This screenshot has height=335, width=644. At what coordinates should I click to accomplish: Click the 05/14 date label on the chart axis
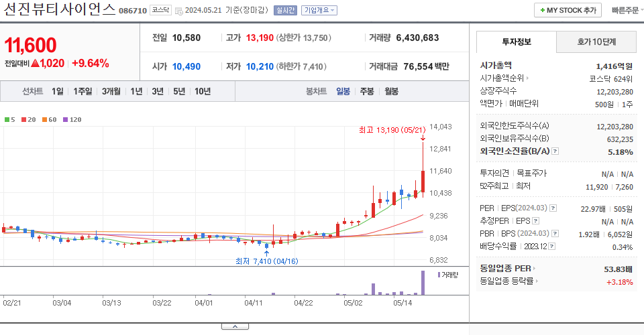point(402,303)
